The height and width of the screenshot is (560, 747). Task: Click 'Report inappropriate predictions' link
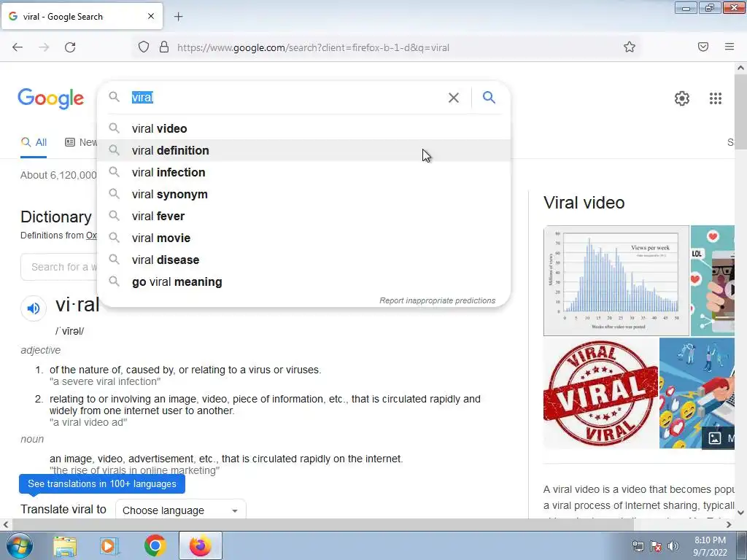(x=438, y=300)
